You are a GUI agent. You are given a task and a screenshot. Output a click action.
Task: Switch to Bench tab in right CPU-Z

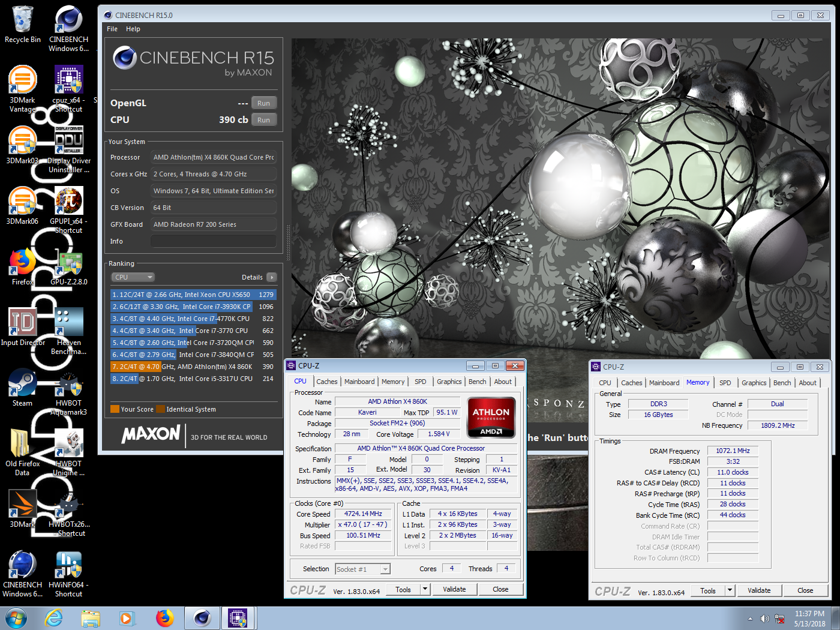(782, 383)
